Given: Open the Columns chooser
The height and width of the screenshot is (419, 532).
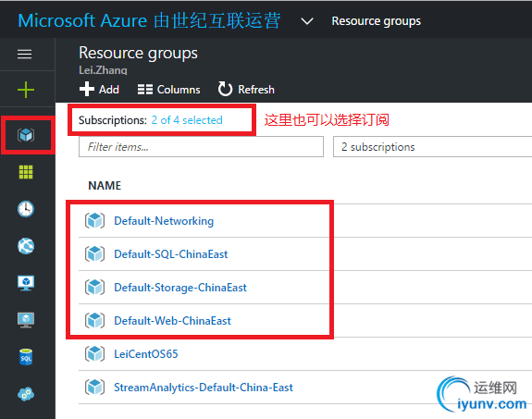Looking at the screenshot, I should point(168,90).
